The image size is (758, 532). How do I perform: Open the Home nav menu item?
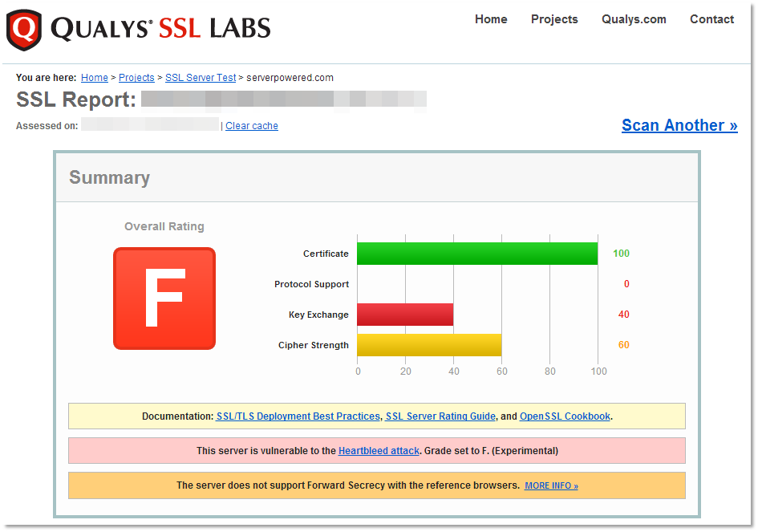coord(491,19)
